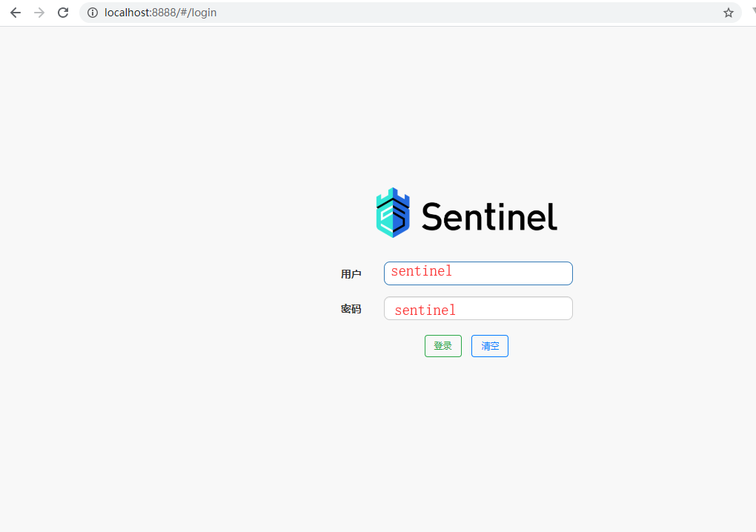Click the bookmark star icon
The image size is (756, 532).
[728, 12]
